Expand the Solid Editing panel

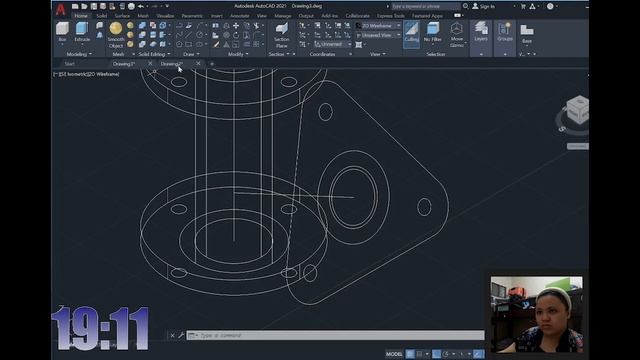(x=154, y=54)
